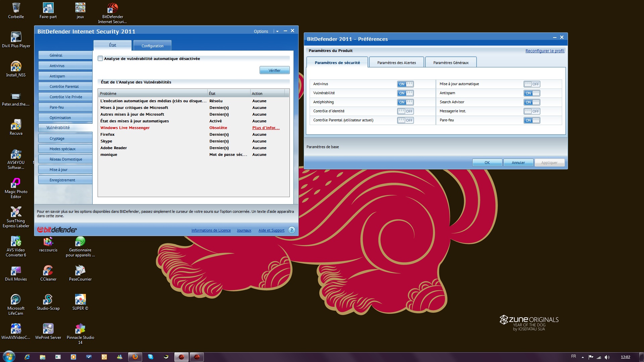Screen dimensions: 644x362
Task: Open CCleaner desktop shortcut
Action: tap(48, 273)
